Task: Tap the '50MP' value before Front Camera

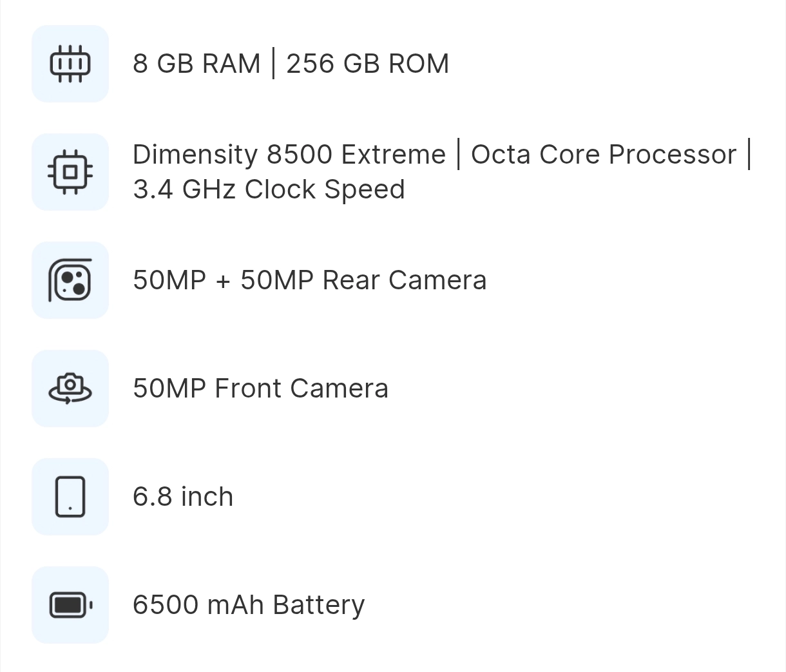Action: [x=169, y=389]
